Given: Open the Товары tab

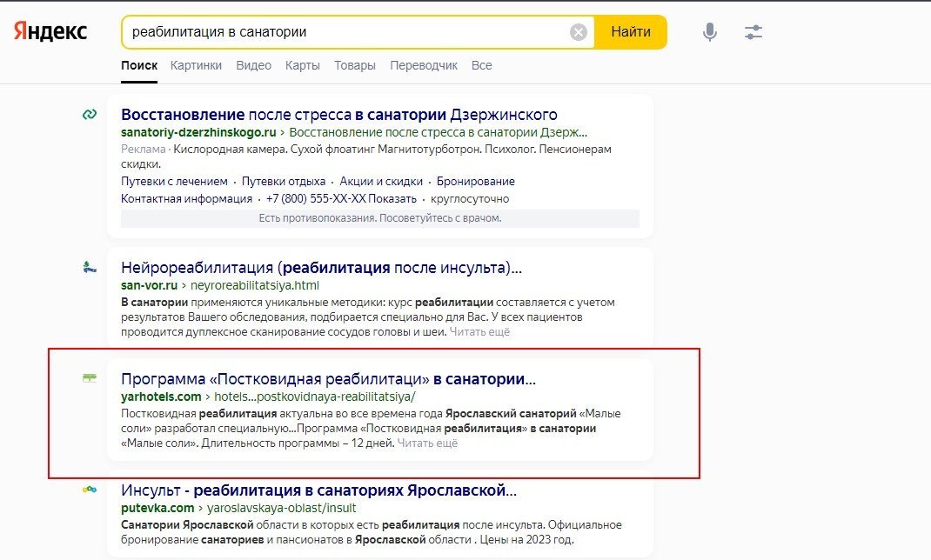Looking at the screenshot, I should pyautogui.click(x=355, y=65).
